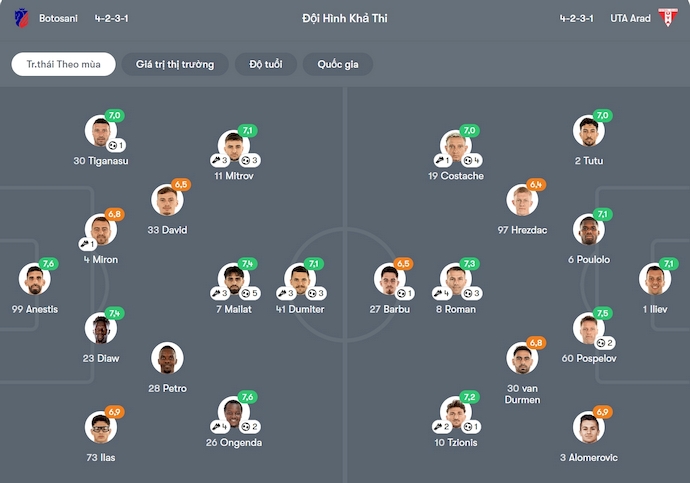
Task: Select Mailat's player photo
Action: (233, 279)
